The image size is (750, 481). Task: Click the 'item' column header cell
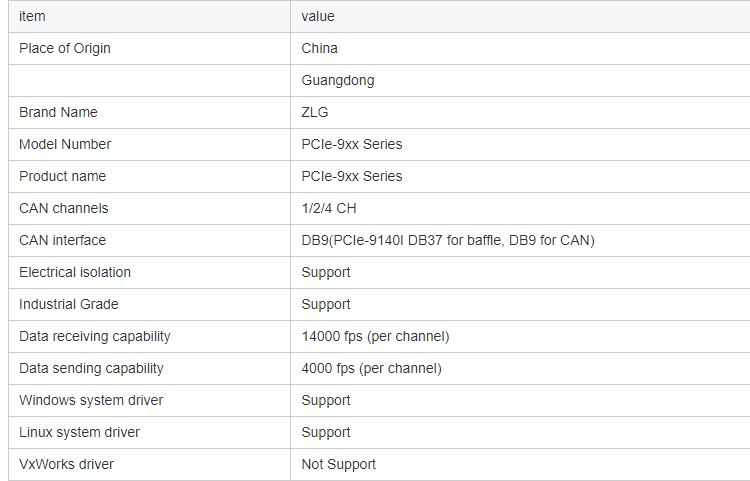149,16
